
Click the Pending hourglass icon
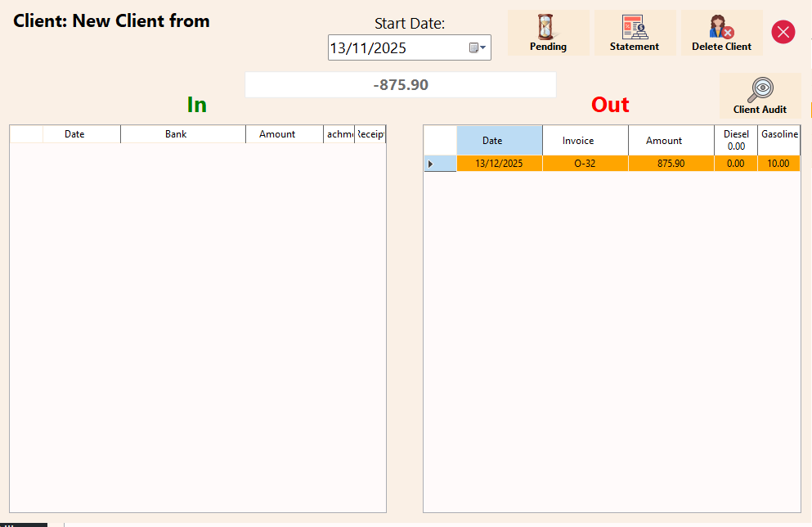(x=548, y=27)
